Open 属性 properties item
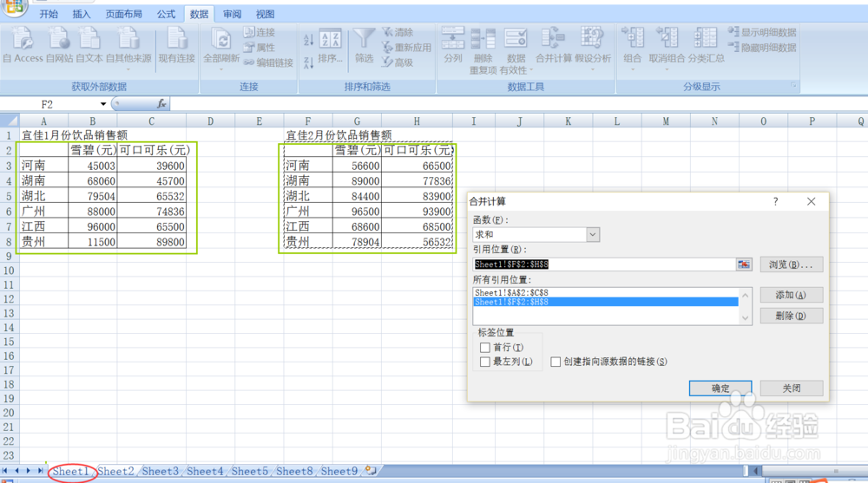This screenshot has height=483, width=868. 259,48
